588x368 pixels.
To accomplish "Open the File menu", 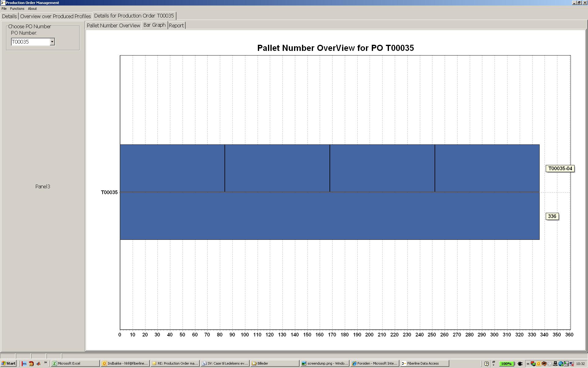I will [4, 9].
